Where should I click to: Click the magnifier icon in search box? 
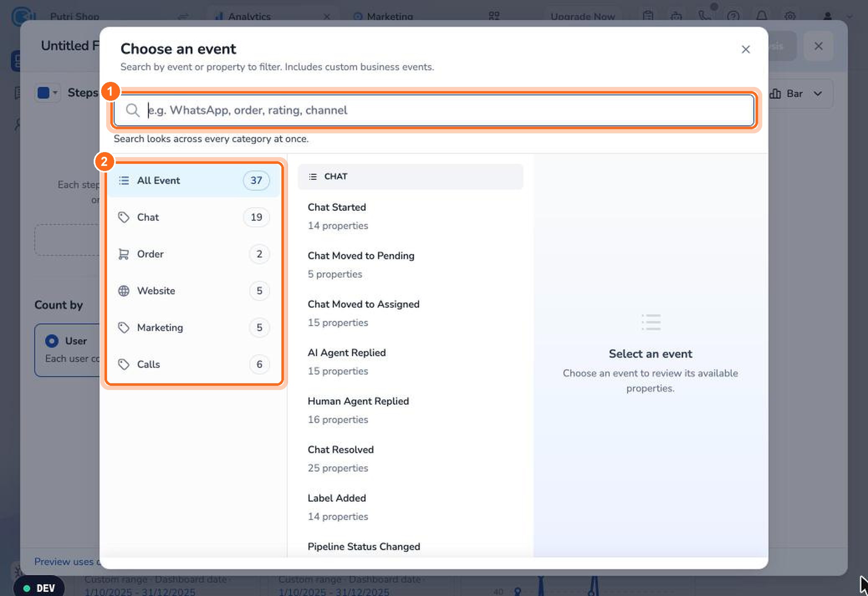point(133,110)
